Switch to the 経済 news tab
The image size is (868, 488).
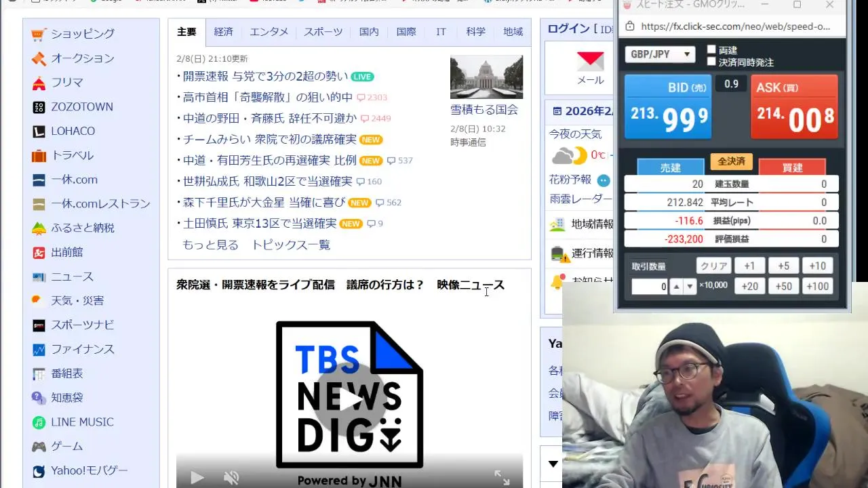point(223,32)
